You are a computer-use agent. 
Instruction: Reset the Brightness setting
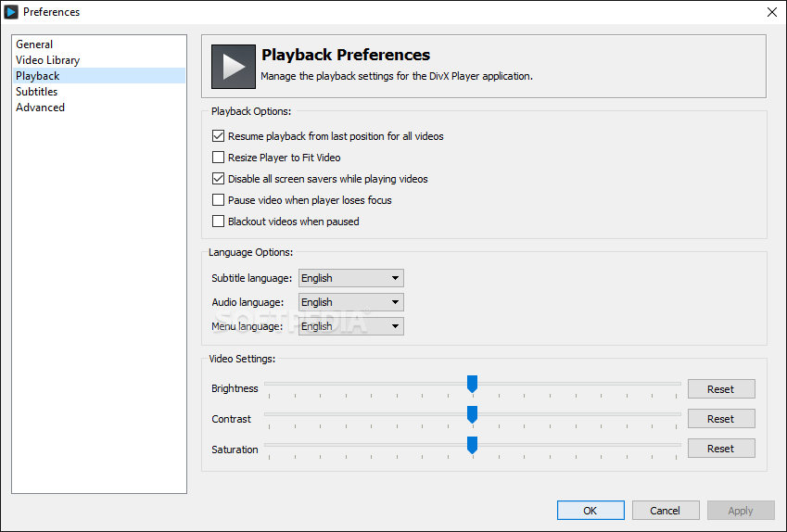click(721, 389)
